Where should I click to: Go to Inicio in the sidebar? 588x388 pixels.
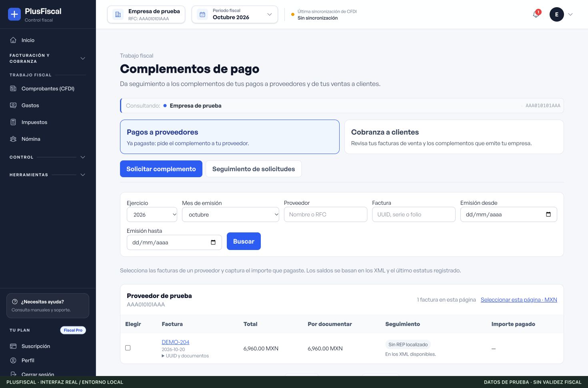tap(48, 40)
